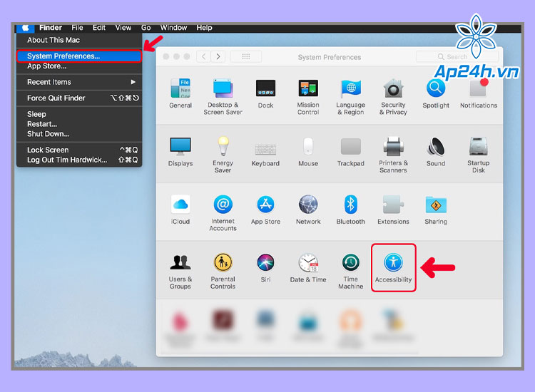Expand the Recent Items submenu
This screenshot has width=535, height=392.
pyautogui.click(x=79, y=82)
